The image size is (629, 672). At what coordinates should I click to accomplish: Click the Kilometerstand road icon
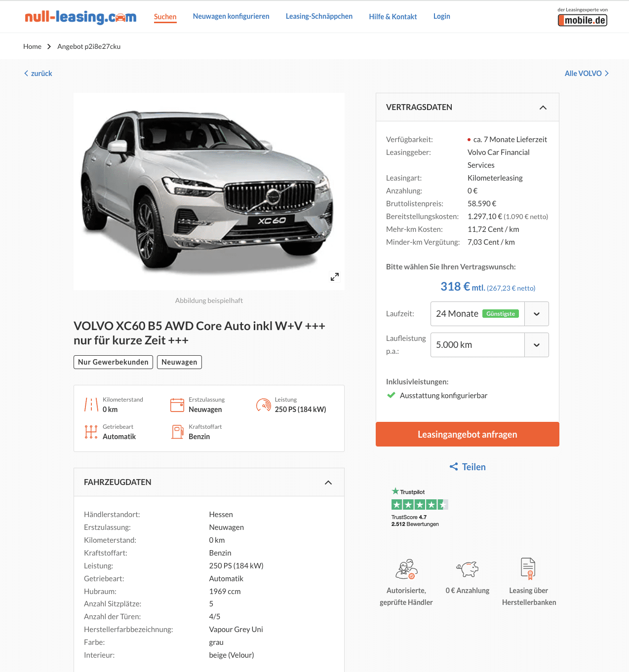[x=91, y=405]
